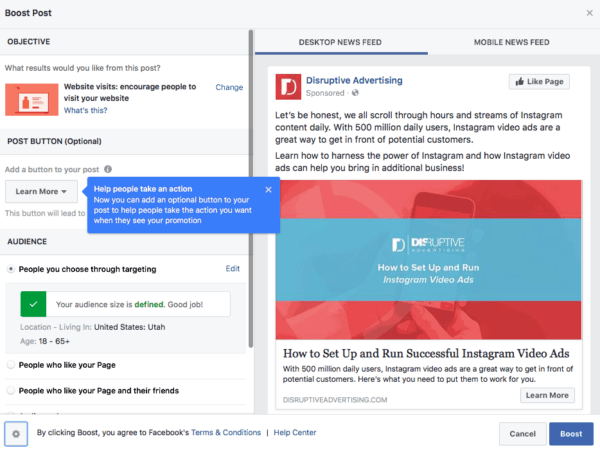Click the blue Boost button
600x450 pixels.
(x=571, y=434)
